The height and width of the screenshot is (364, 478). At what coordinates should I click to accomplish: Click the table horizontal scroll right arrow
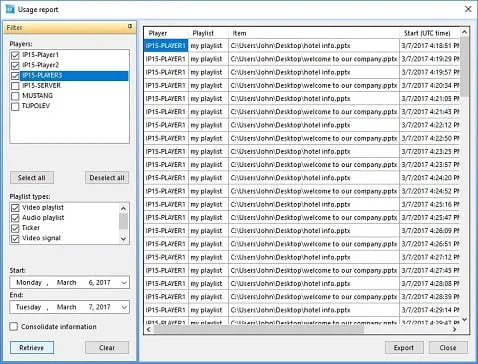pos(454,329)
